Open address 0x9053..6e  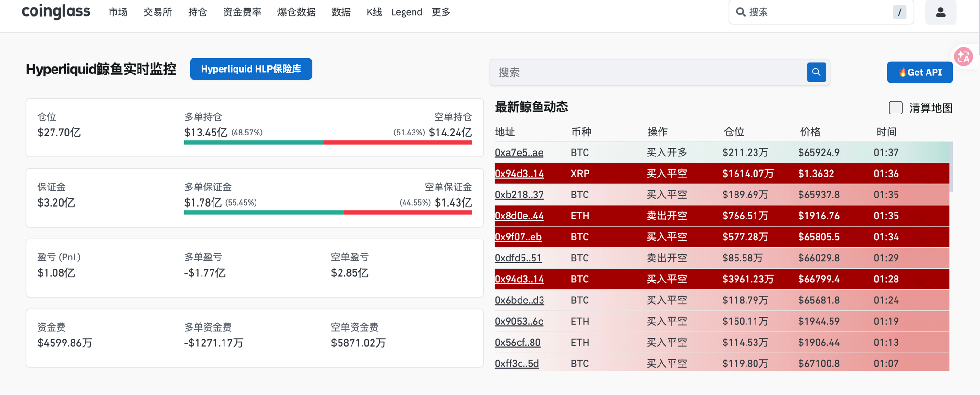(519, 322)
